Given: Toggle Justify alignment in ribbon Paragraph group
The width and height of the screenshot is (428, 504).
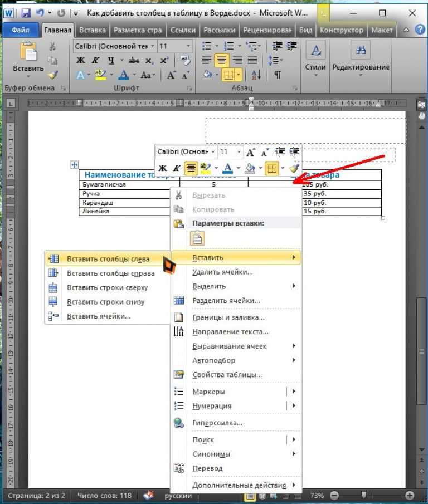Looking at the screenshot, I should tap(252, 60).
